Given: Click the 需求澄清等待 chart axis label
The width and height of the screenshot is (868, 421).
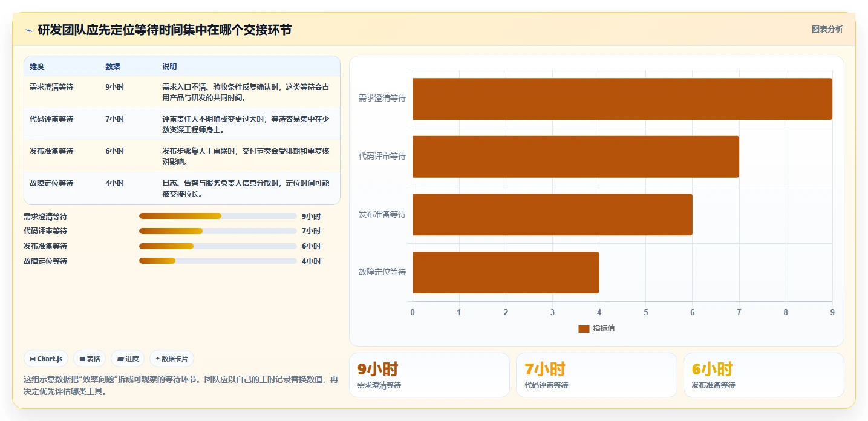Looking at the screenshot, I should [382, 98].
